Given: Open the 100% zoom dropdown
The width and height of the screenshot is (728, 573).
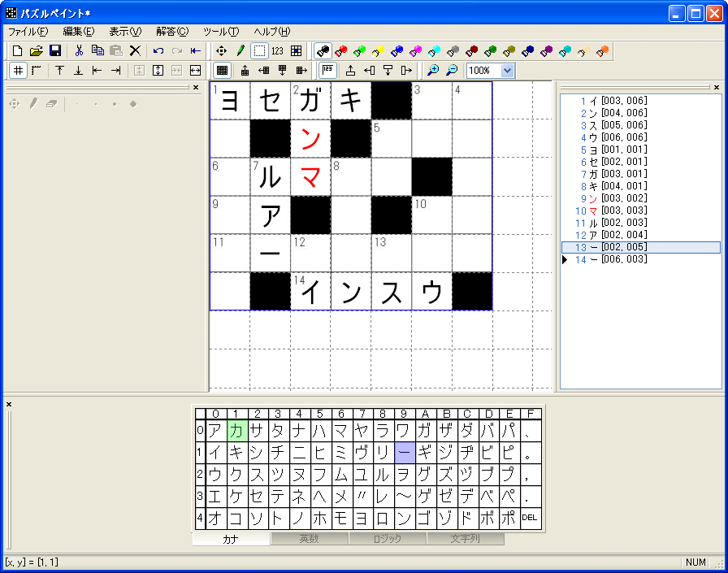Looking at the screenshot, I should [x=508, y=71].
